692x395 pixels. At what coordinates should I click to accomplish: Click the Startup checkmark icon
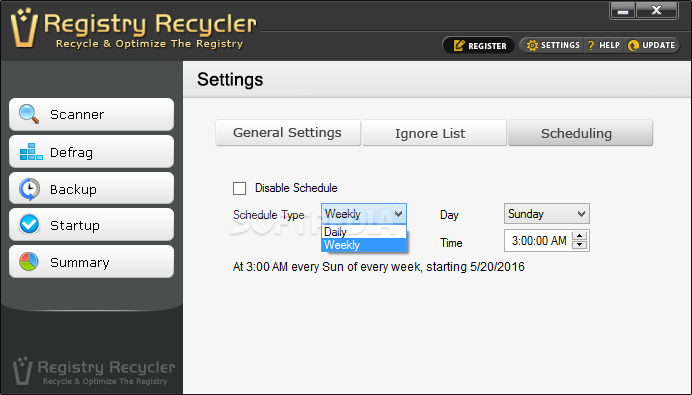(x=29, y=225)
